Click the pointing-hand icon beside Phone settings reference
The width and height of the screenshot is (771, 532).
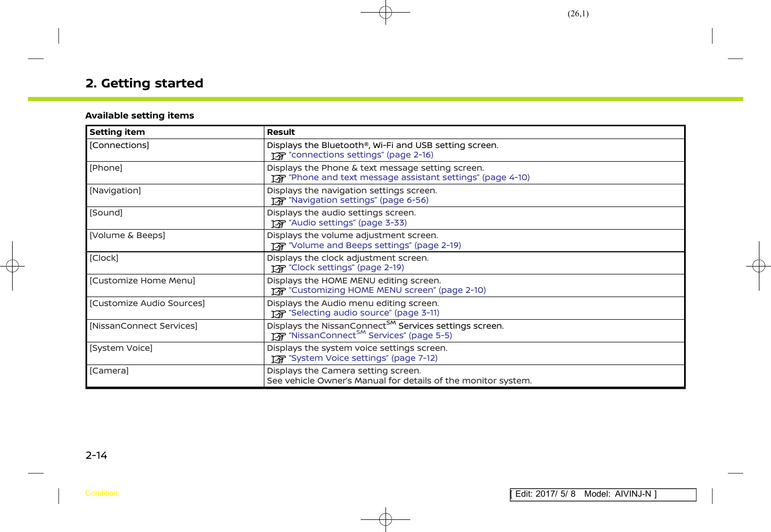(278, 179)
